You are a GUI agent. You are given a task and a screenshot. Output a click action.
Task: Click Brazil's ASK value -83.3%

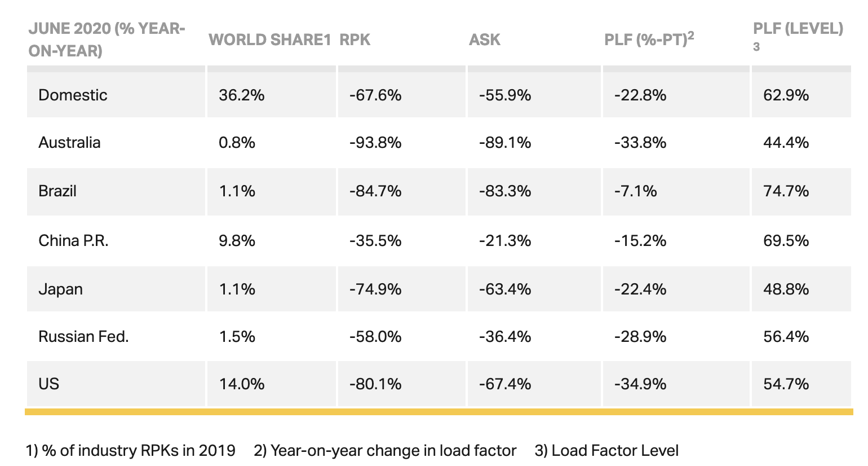(x=505, y=191)
